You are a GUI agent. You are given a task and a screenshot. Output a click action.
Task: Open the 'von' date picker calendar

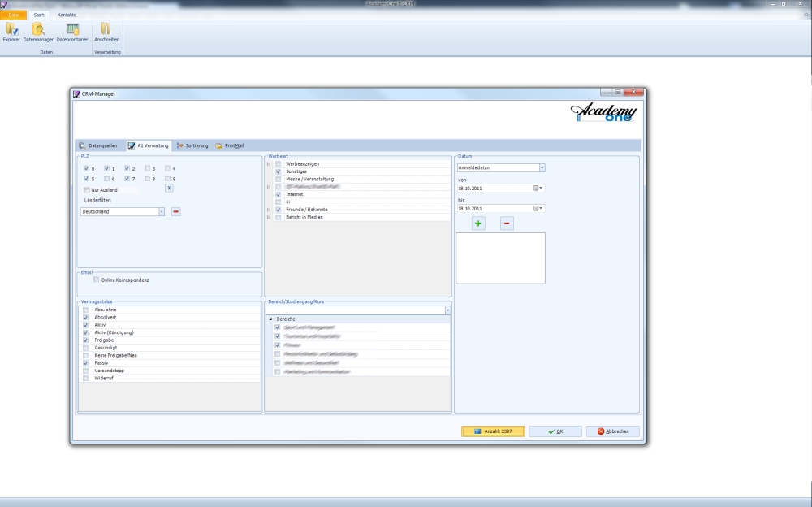pyautogui.click(x=538, y=188)
